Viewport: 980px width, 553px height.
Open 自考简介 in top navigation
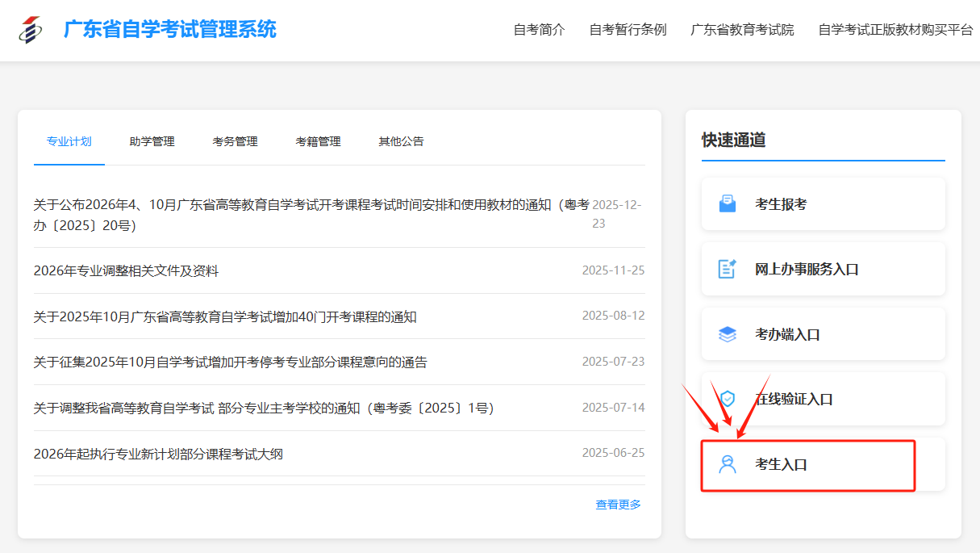pyautogui.click(x=539, y=30)
